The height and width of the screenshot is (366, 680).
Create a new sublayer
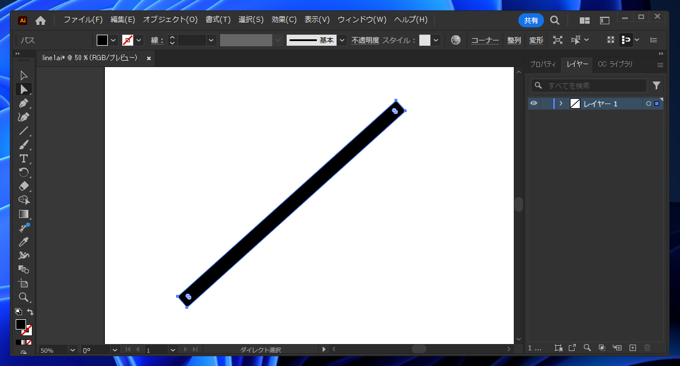click(617, 348)
